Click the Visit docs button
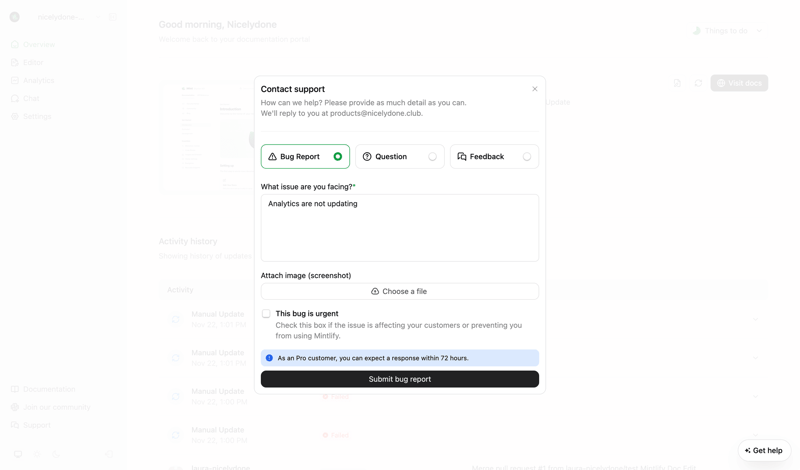This screenshot has width=800, height=470. (739, 83)
